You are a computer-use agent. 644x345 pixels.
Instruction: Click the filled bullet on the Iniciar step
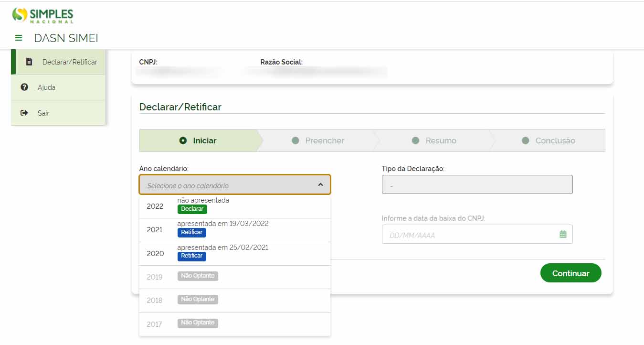click(x=183, y=140)
